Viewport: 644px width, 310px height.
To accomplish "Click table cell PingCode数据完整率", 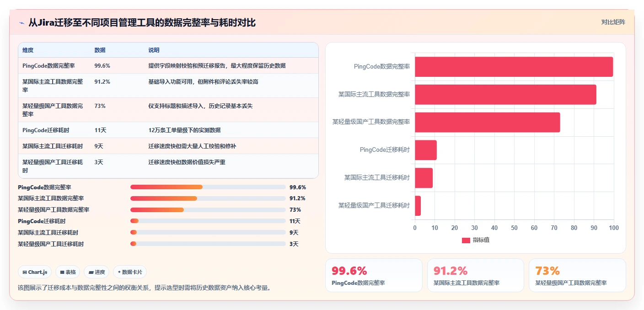I will click(x=49, y=66).
